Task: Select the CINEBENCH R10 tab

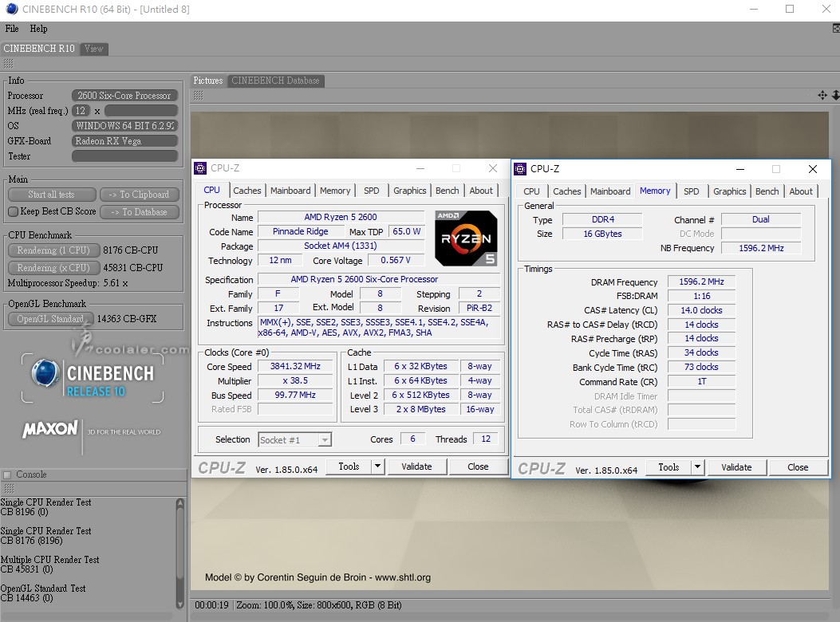Action: [39, 49]
